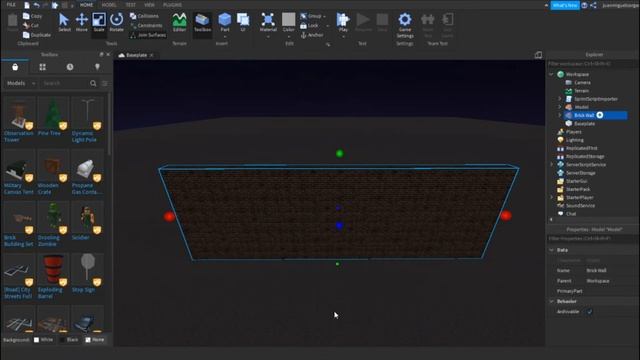
Task: Open the Marketplace tab in Toolbox
Action: 15,67
